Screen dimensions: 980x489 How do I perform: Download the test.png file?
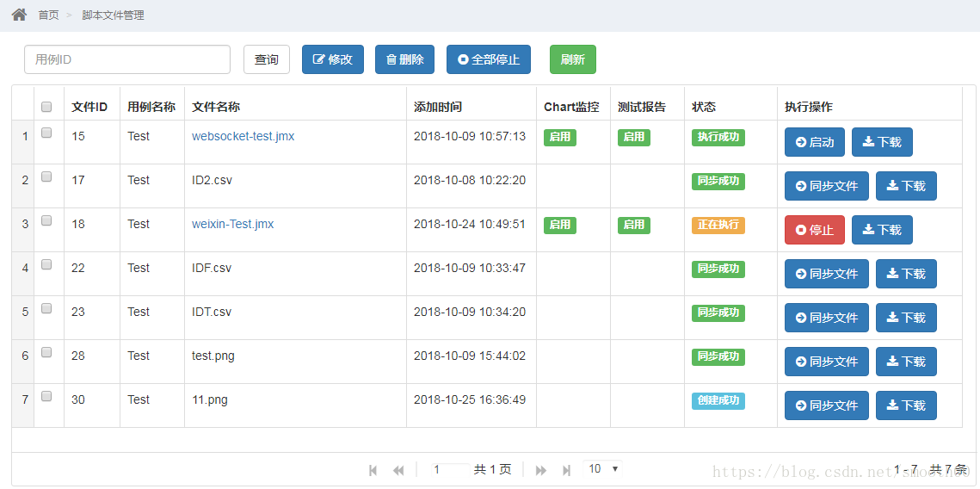tap(906, 362)
